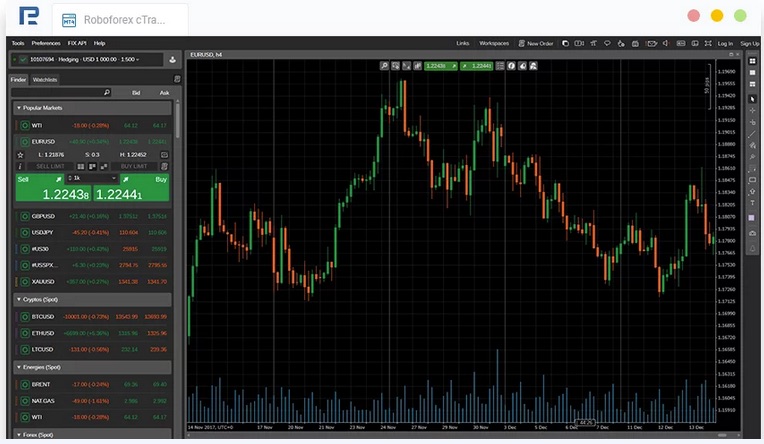Screen dimensions: 764x444
Task: Click the deposit icon next to account selector
Action: tap(172, 59)
